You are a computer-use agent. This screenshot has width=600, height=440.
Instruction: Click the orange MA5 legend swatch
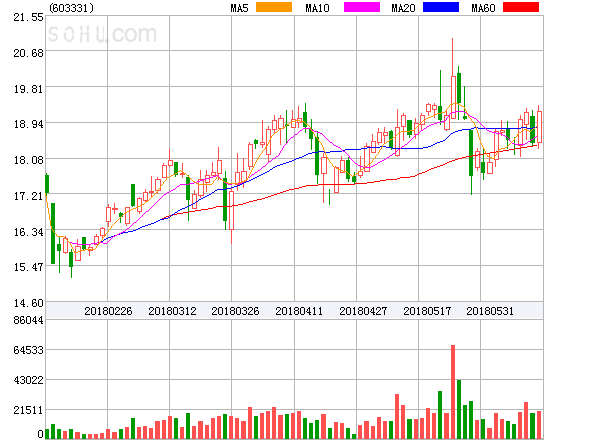pos(274,7)
